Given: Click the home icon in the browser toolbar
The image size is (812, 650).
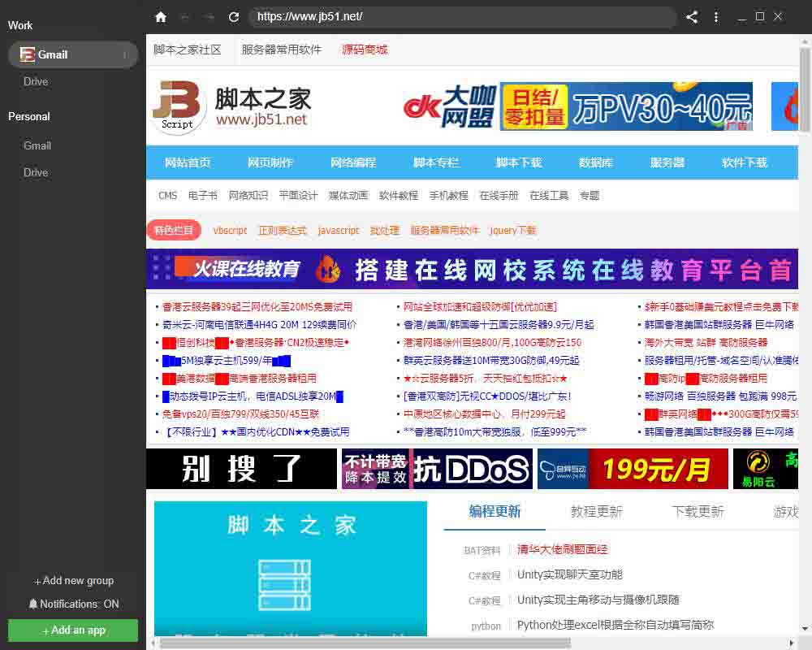Looking at the screenshot, I should [159, 16].
